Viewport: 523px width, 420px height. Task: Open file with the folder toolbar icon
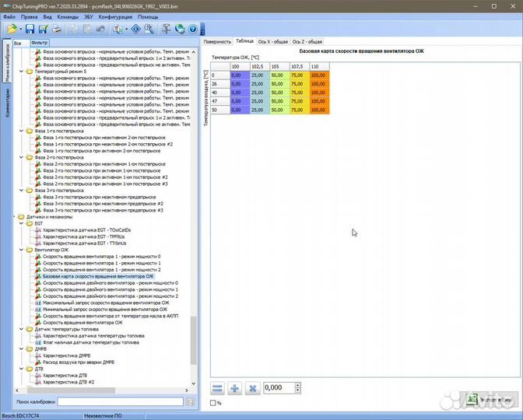12,29
